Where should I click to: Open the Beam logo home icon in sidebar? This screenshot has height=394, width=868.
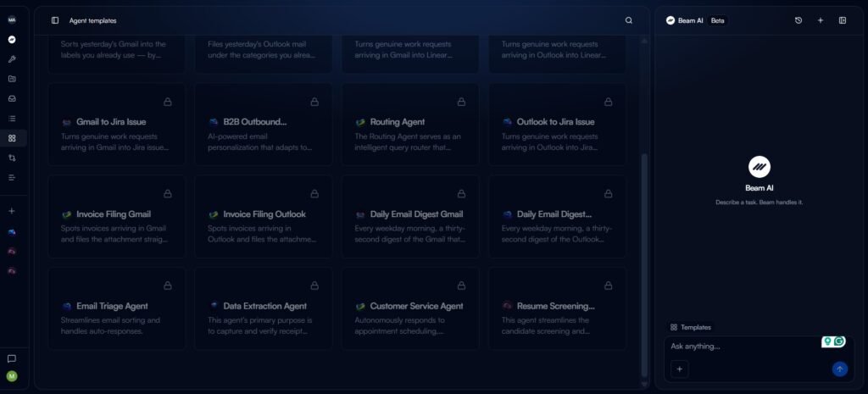click(12, 40)
